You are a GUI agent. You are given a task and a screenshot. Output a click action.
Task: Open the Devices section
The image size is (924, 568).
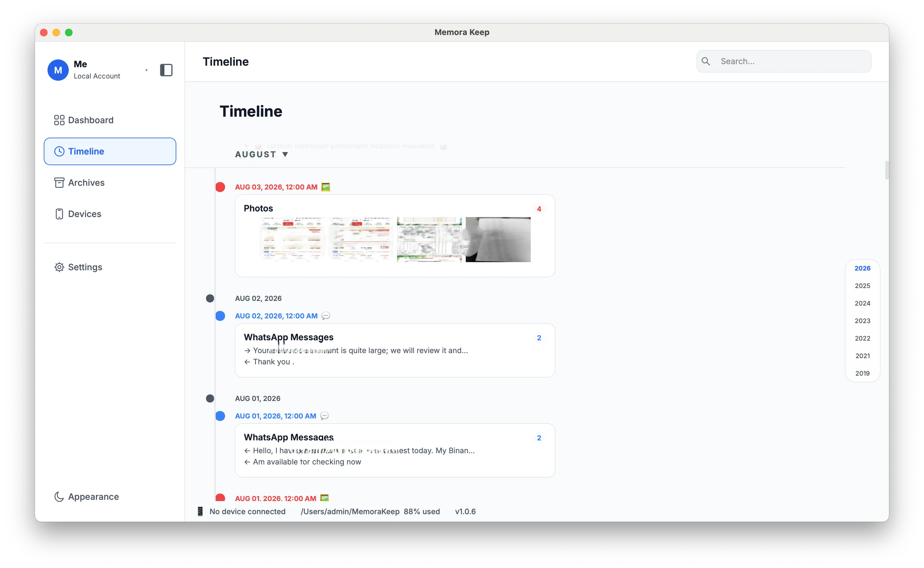[110, 214]
